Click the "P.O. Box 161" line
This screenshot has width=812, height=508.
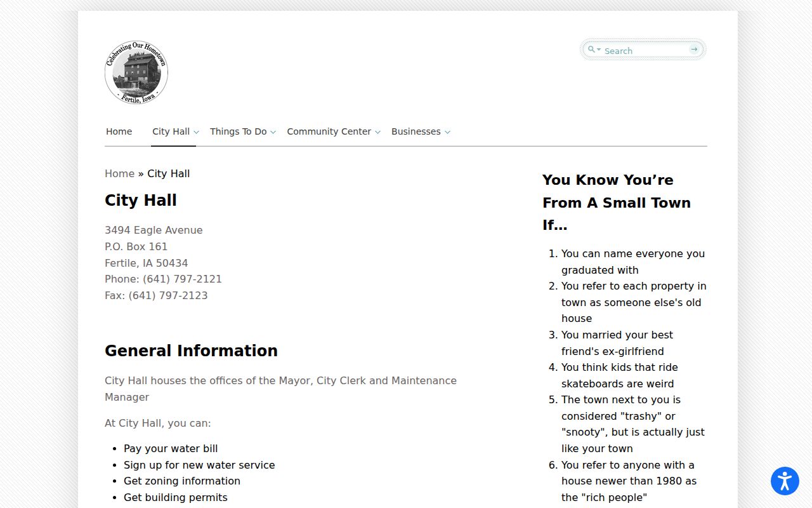coord(136,246)
